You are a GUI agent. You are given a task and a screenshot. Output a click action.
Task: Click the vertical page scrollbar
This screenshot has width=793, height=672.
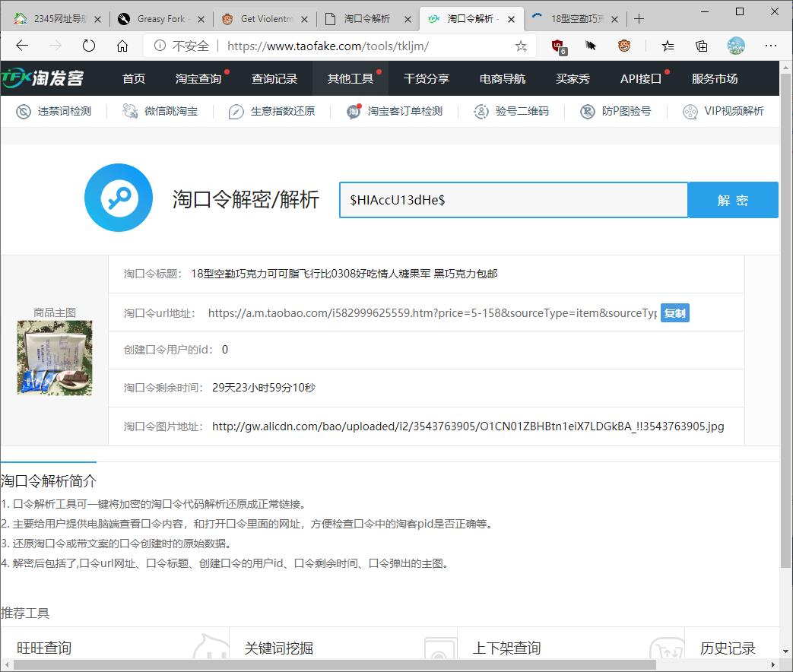click(x=785, y=322)
